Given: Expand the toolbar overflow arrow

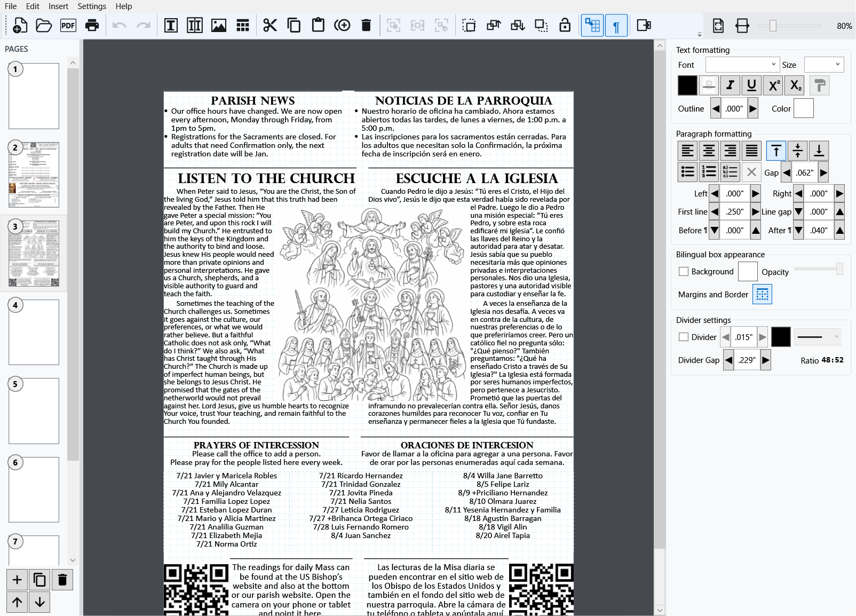Looking at the screenshot, I should (700, 35).
